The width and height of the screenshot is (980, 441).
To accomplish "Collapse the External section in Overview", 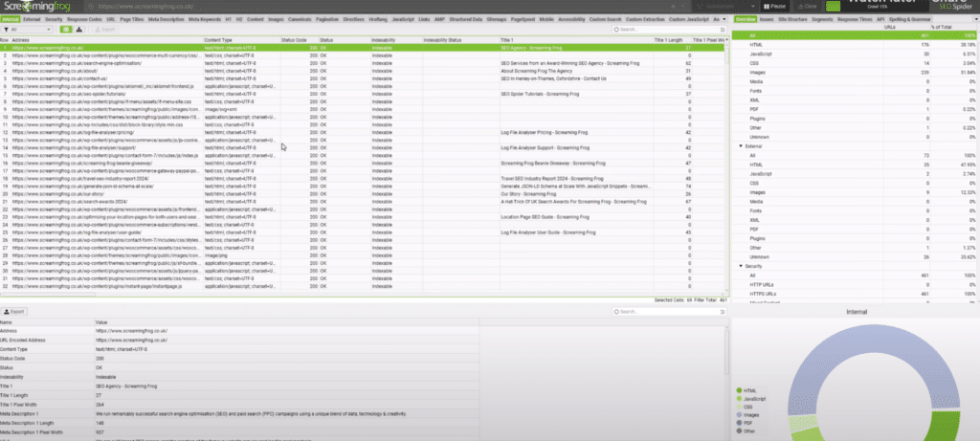I will (x=741, y=146).
